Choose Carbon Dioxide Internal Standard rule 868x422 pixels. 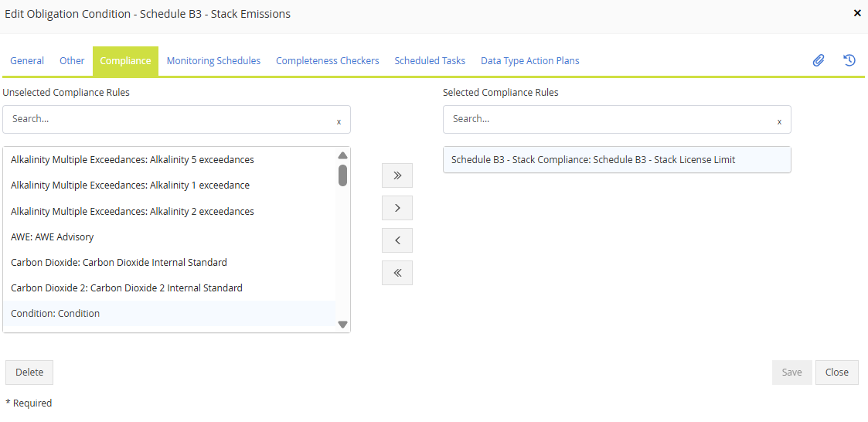pyautogui.click(x=119, y=263)
